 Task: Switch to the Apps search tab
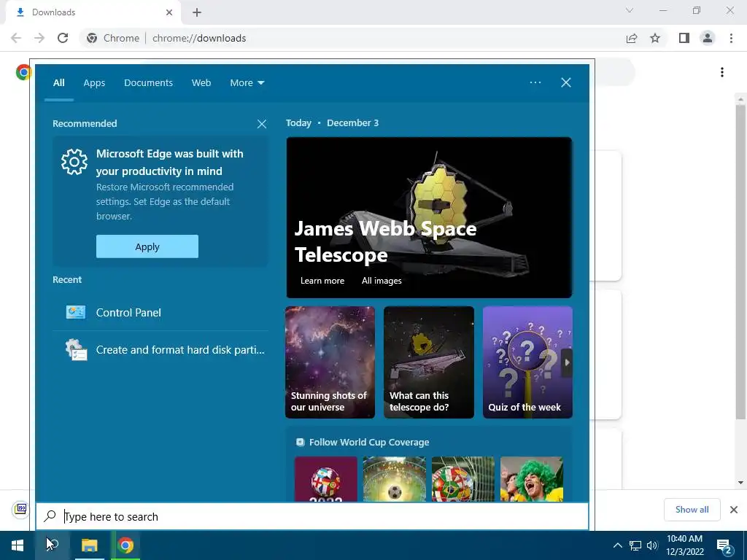coord(94,83)
